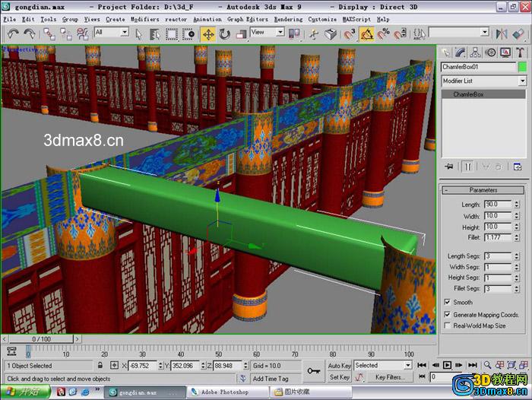Click the green object color swatch
The image size is (532, 400).
(523, 67)
